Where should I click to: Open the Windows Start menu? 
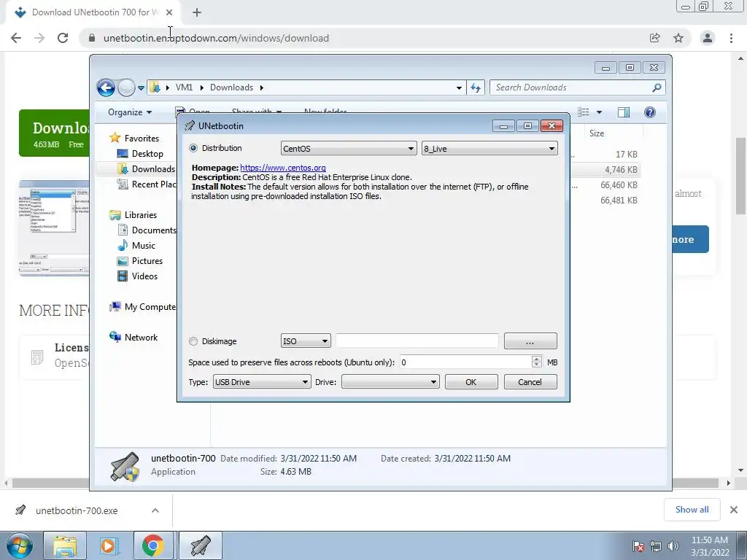(19, 545)
